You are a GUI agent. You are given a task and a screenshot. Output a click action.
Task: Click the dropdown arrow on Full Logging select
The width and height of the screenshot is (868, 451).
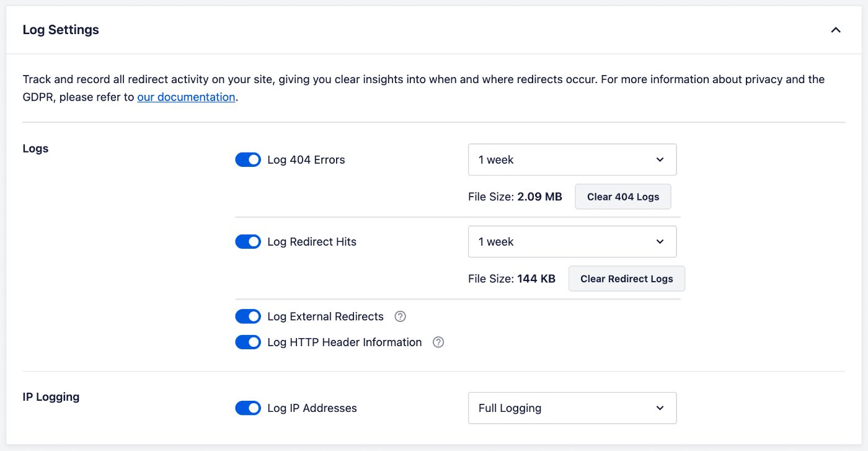point(660,408)
